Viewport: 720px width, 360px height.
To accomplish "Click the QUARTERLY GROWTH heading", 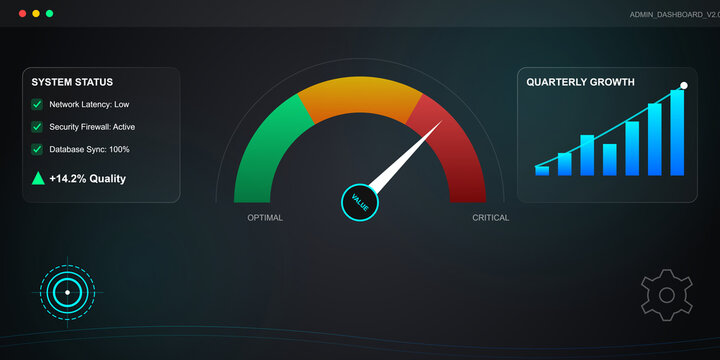I will pos(580,82).
